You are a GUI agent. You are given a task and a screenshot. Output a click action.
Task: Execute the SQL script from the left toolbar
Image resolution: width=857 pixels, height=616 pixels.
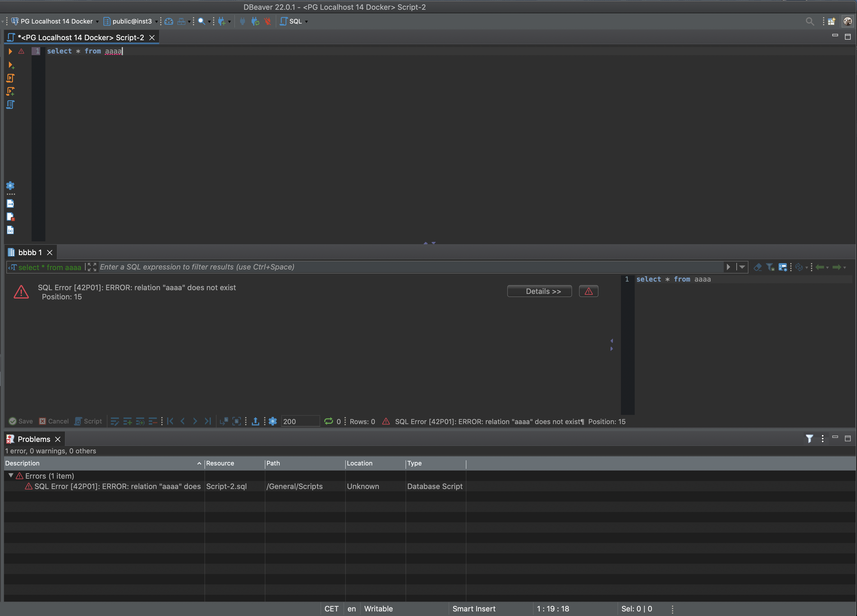pos(10,78)
